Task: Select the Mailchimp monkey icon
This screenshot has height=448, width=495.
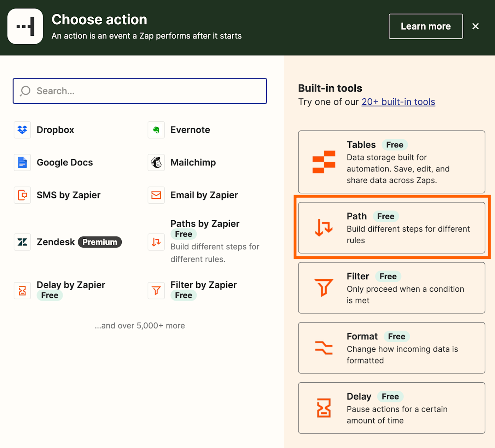Action: (156, 163)
